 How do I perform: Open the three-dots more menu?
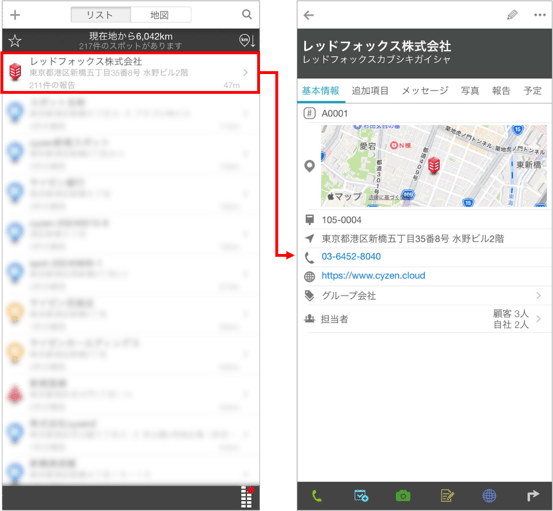point(540,15)
